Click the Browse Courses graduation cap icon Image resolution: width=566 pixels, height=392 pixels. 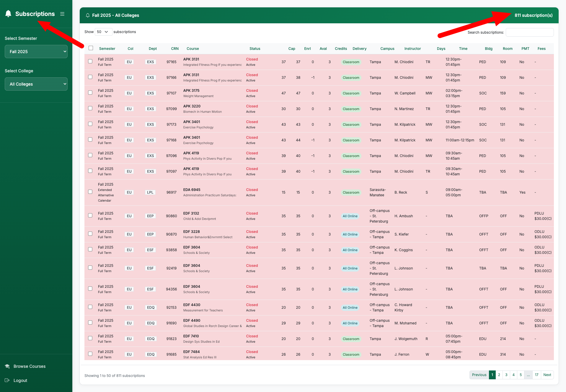(x=7, y=366)
